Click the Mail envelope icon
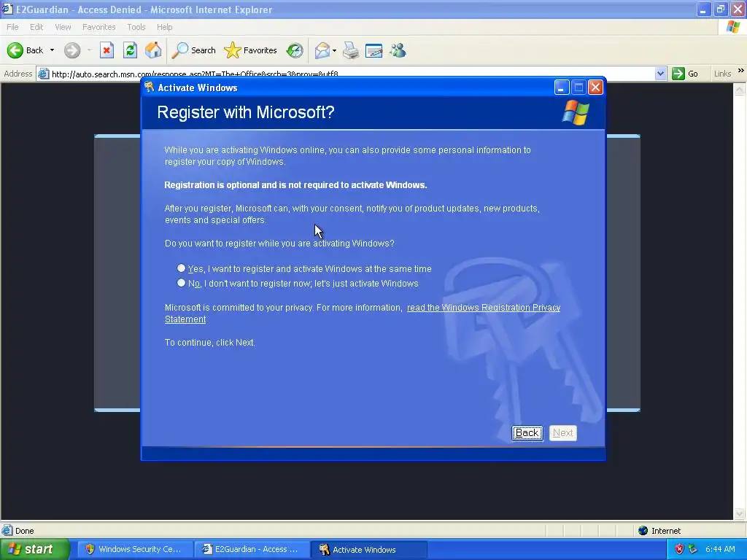This screenshot has height=560, width=747. [x=322, y=50]
